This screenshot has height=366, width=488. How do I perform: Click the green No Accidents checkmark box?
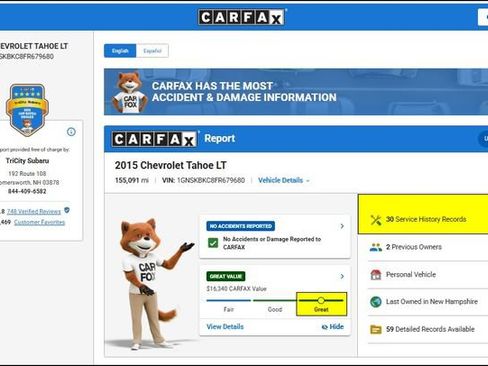click(x=213, y=243)
